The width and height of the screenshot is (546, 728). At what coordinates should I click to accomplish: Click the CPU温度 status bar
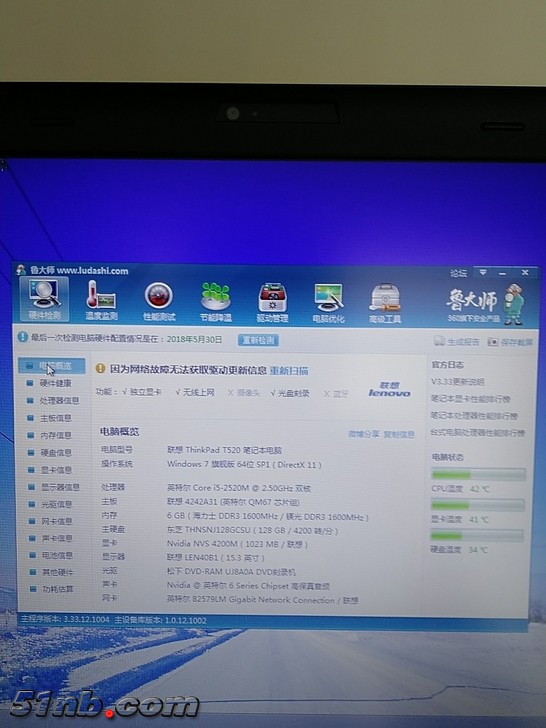pos(478,474)
